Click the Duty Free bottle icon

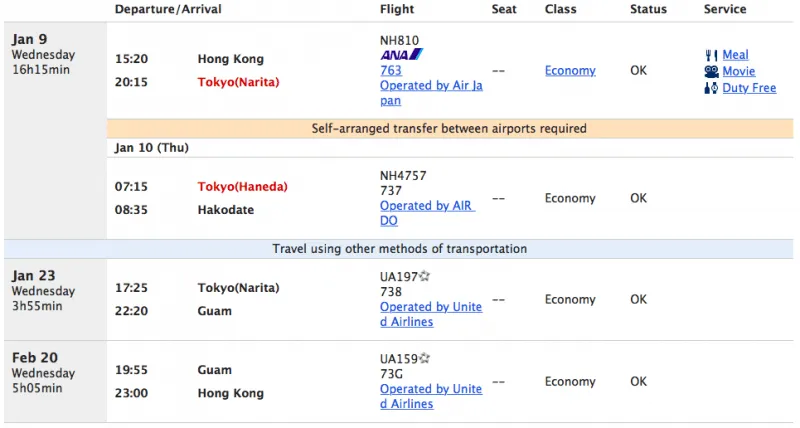[711, 88]
